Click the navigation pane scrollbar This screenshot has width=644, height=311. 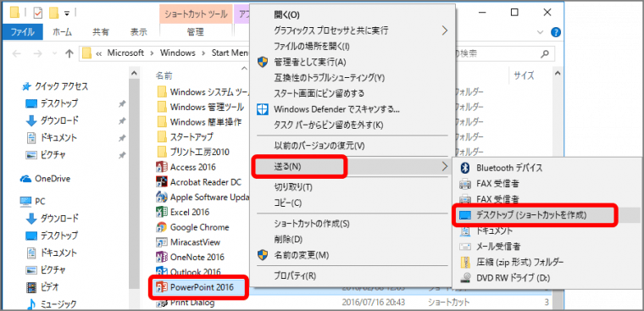[134, 184]
